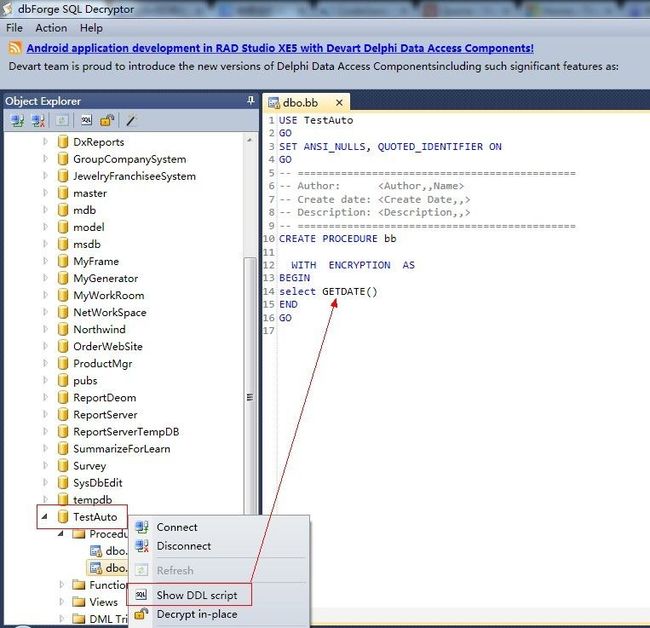Screen dimensions: 650x628
Task: Close the dbo.bb editor tab
Action: (x=339, y=102)
